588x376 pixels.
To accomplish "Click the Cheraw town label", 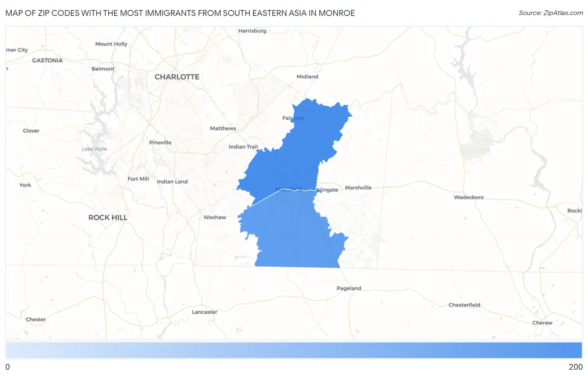I will click(x=542, y=322).
